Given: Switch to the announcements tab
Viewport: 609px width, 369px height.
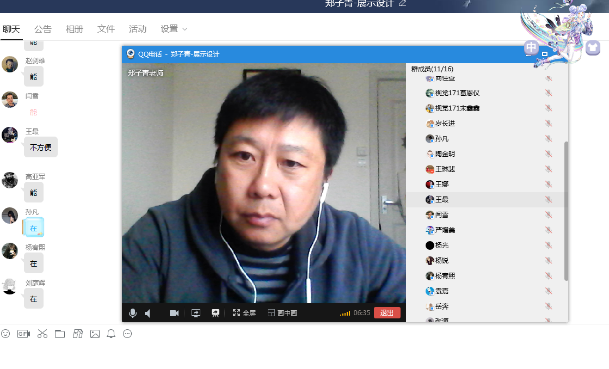Looking at the screenshot, I should (x=43, y=29).
